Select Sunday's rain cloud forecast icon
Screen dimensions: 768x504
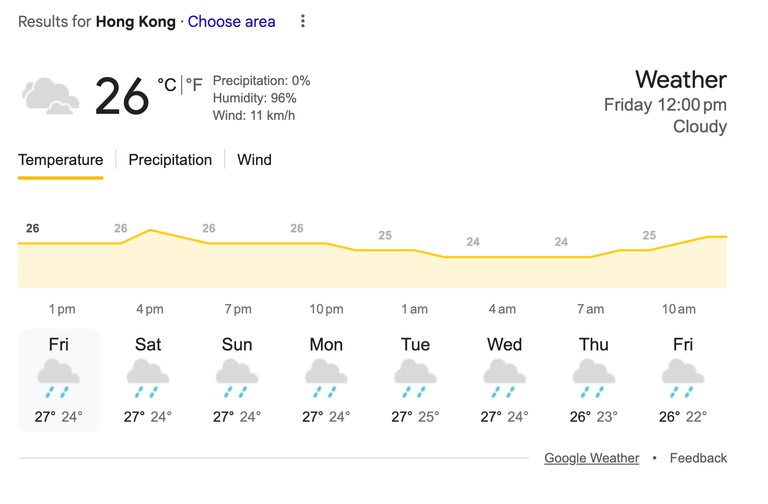coord(237,378)
